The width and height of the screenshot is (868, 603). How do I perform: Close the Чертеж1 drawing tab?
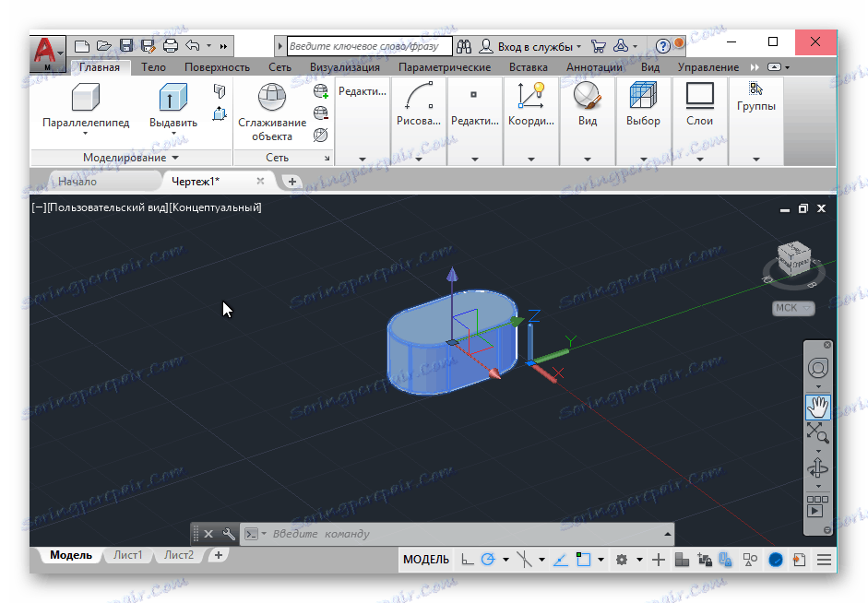[260, 181]
